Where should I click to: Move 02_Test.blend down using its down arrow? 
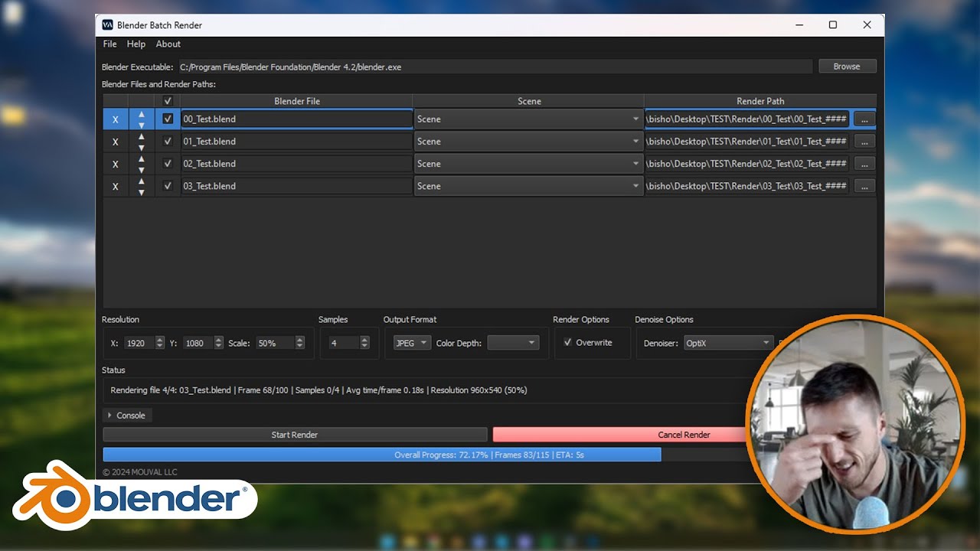(142, 169)
